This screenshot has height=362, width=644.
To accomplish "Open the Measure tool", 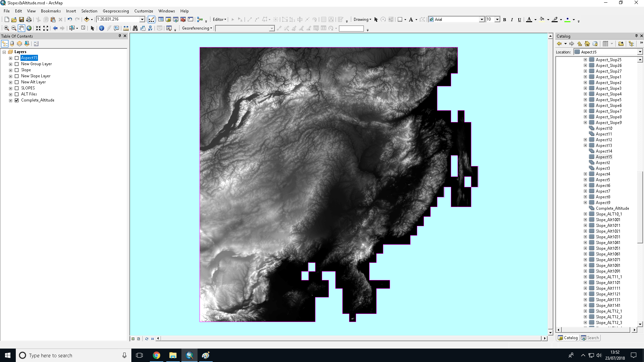I will [x=126, y=28].
